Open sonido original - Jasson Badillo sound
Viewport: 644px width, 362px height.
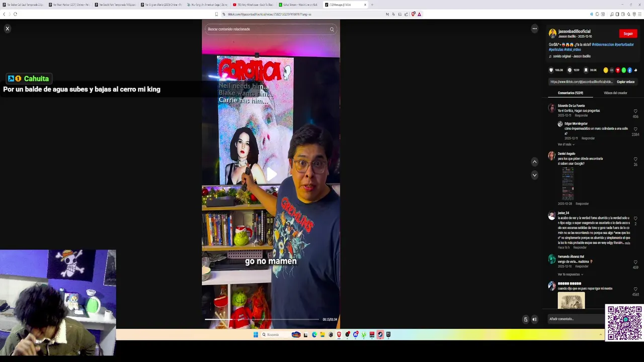tap(572, 56)
